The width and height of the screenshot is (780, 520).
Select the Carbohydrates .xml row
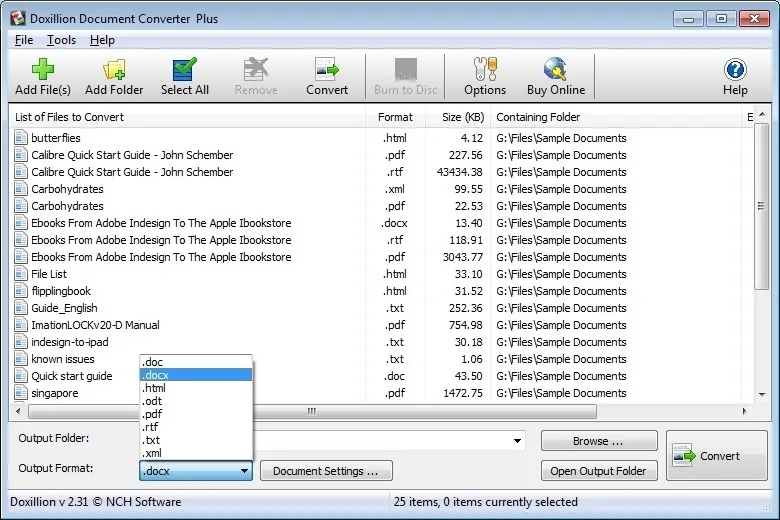[381, 189]
